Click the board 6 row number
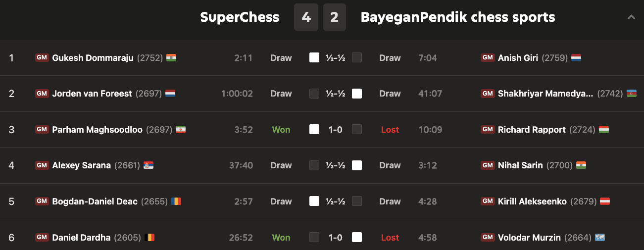The image size is (644, 250). click(11, 238)
